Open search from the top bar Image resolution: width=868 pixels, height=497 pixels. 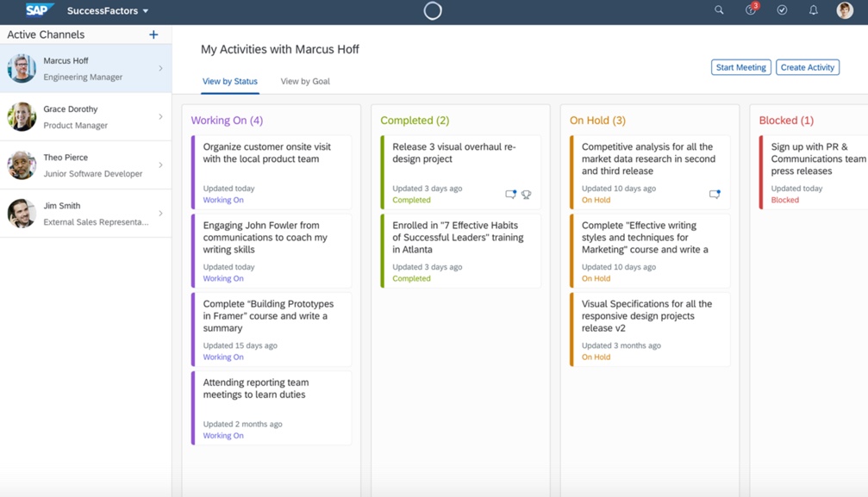719,10
